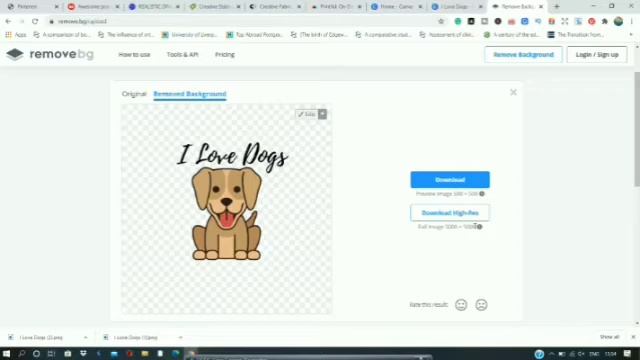The image size is (640, 360).
Task: Open the University of Liverpool bookmark
Action: (189, 35)
